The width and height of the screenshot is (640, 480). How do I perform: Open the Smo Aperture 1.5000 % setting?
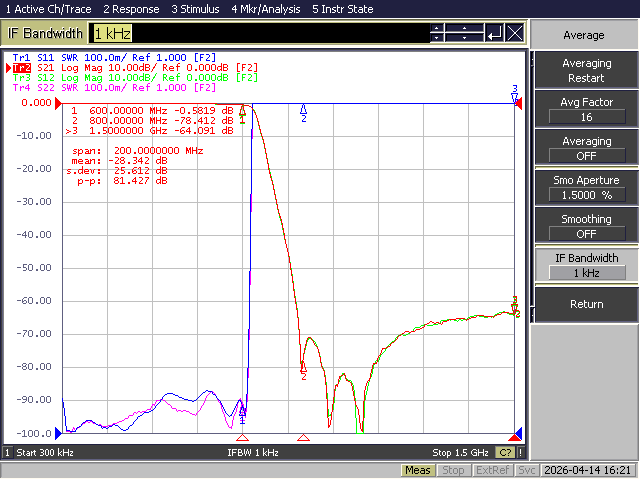(x=587, y=187)
